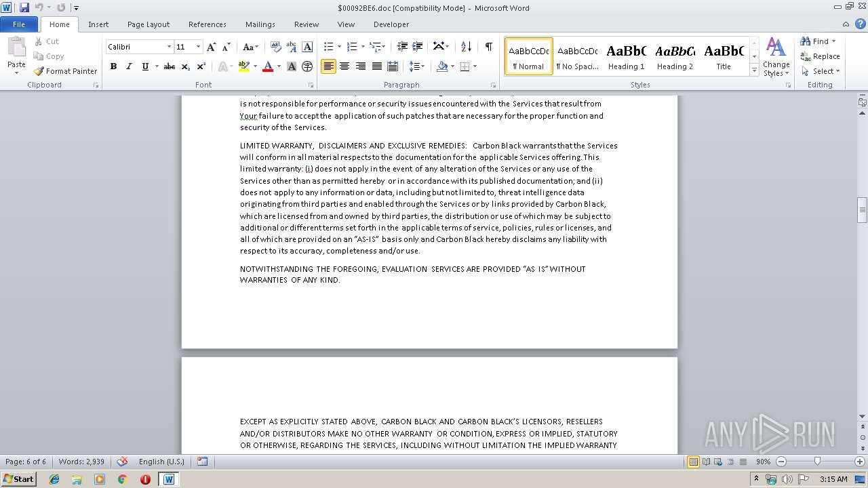
Task: Switch to the References tab
Action: pyautogui.click(x=208, y=24)
